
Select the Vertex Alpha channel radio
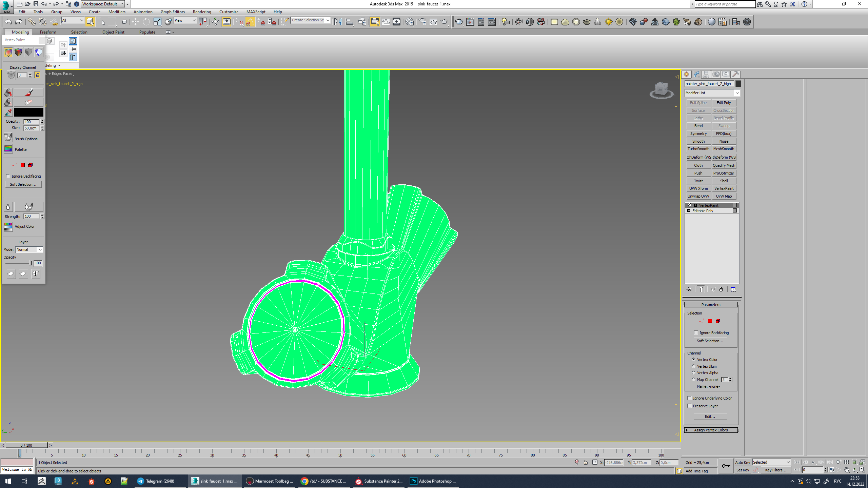(x=694, y=373)
